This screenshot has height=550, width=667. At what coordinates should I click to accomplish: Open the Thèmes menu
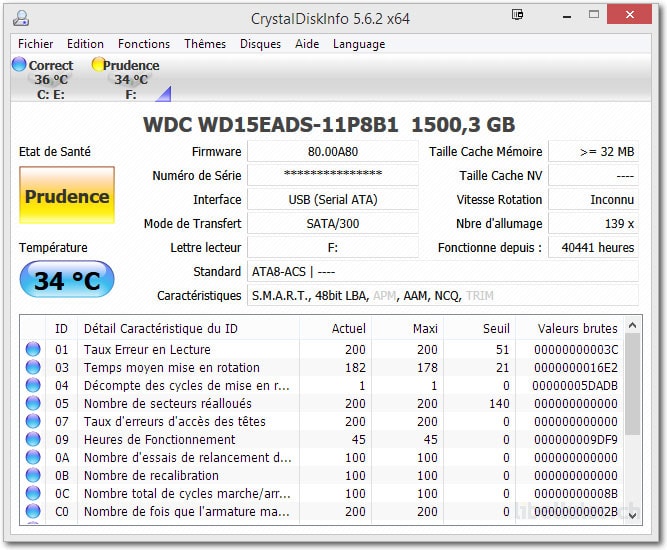click(x=205, y=44)
